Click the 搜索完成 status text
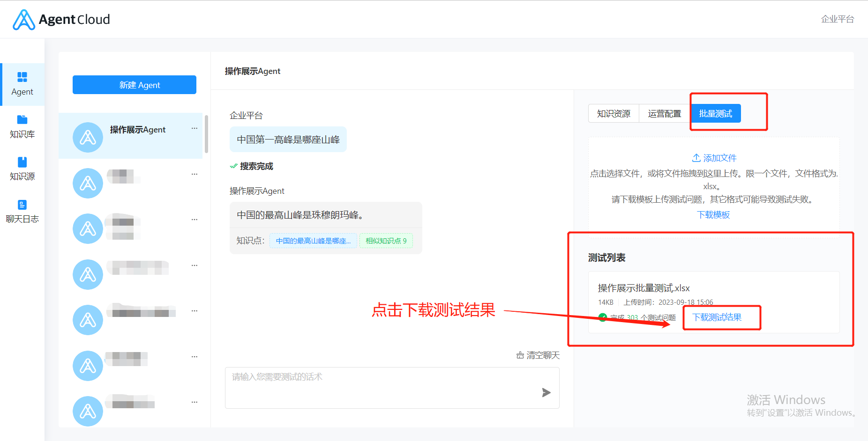The width and height of the screenshot is (868, 441). (x=256, y=166)
